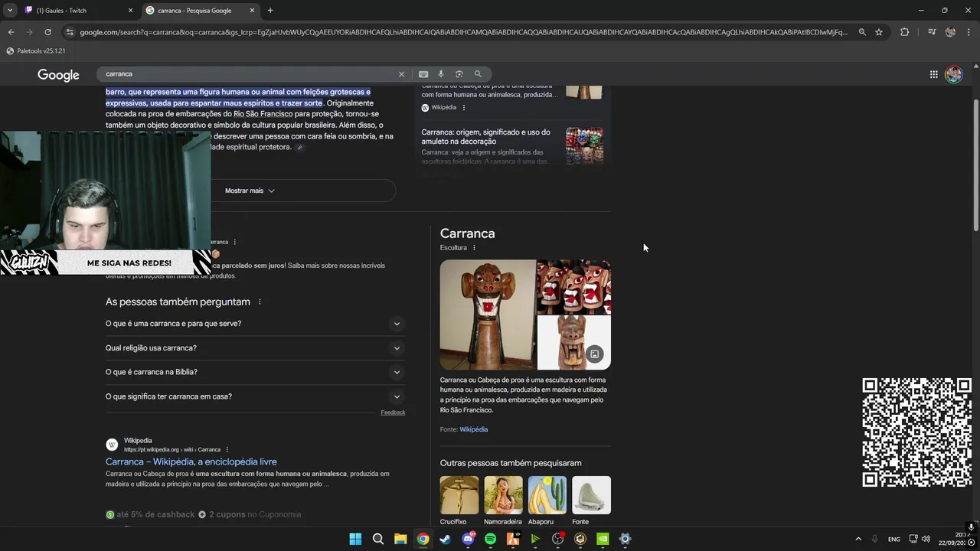Reload the page
The image size is (980, 551).
[47, 32]
